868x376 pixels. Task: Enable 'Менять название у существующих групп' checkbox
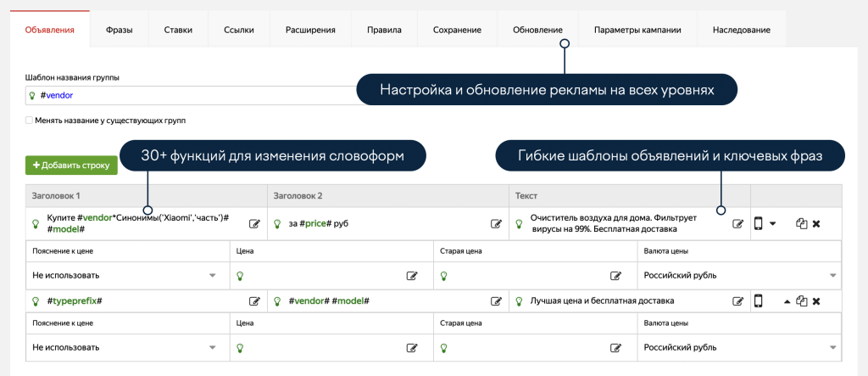click(30, 121)
